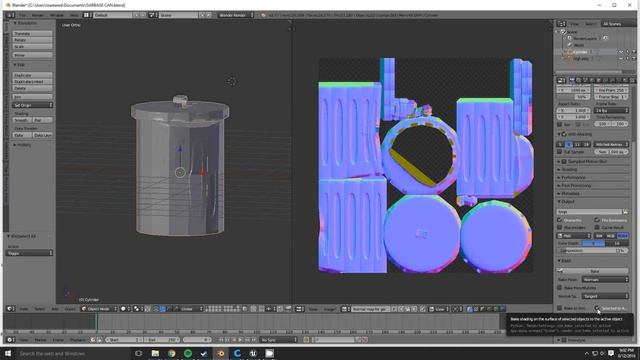This screenshot has height=360, width=640.
Task: Switch to the Scene properties tab icon
Action: [586, 80]
